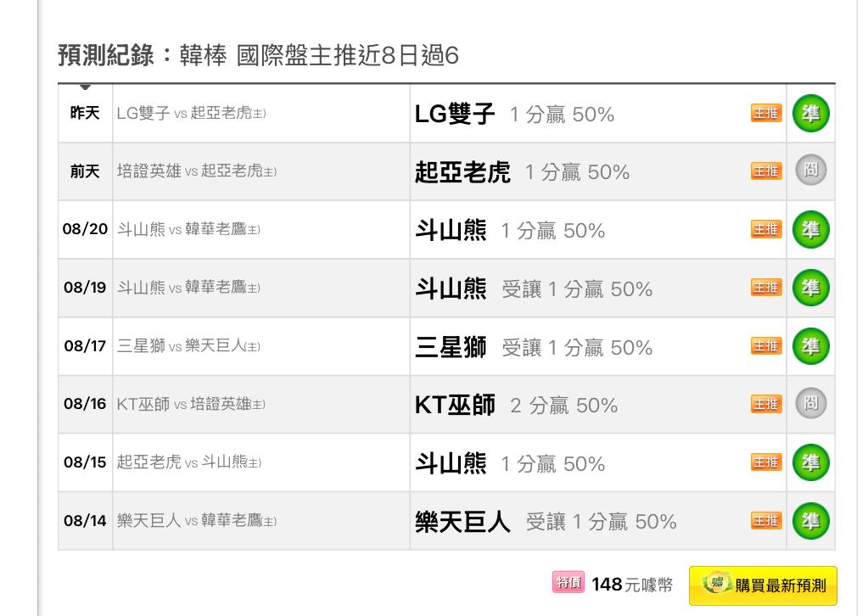Click the 08/20 date cell
The image size is (868, 616).
(85, 229)
